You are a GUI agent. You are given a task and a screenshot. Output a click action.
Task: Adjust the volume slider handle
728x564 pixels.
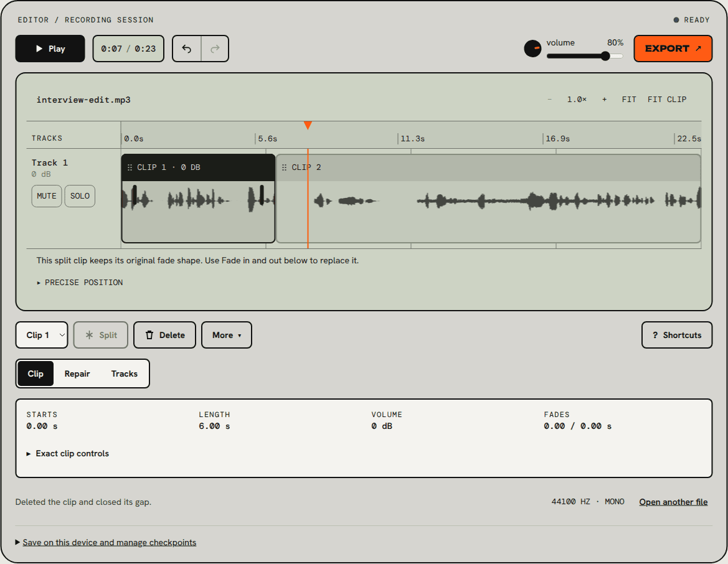[605, 56]
